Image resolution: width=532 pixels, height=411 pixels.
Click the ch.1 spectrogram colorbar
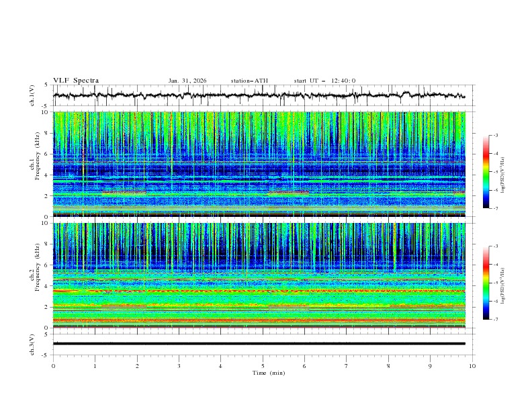pos(486,172)
